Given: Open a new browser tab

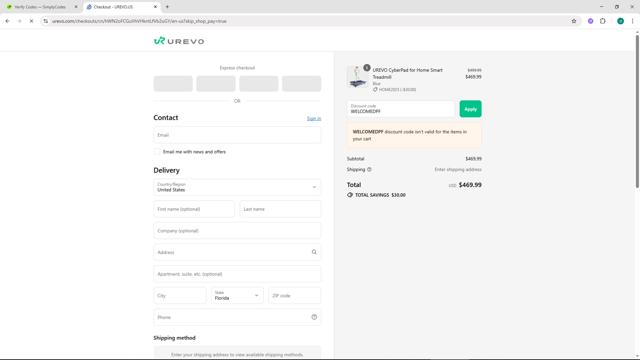Looking at the screenshot, I should point(167,7).
